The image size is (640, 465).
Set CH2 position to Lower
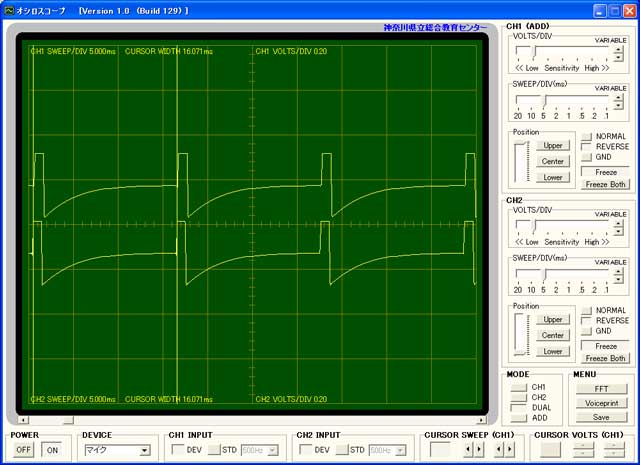click(553, 351)
